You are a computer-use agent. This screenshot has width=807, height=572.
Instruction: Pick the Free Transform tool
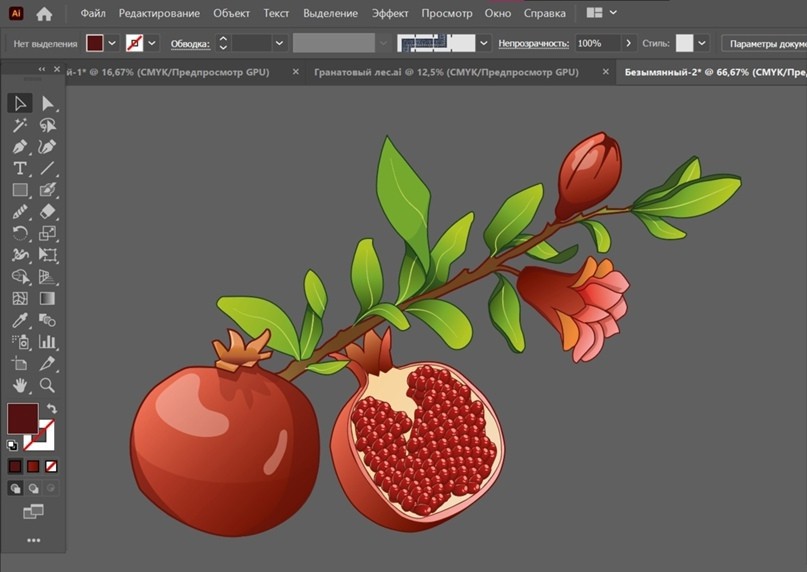click(47, 255)
